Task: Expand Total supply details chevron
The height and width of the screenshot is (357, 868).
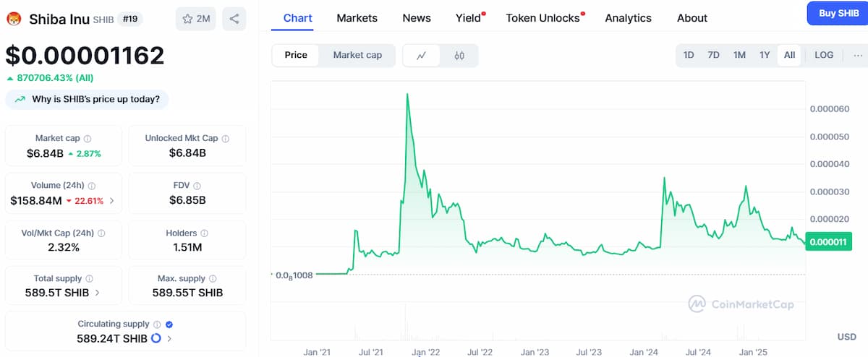Action: click(97, 293)
